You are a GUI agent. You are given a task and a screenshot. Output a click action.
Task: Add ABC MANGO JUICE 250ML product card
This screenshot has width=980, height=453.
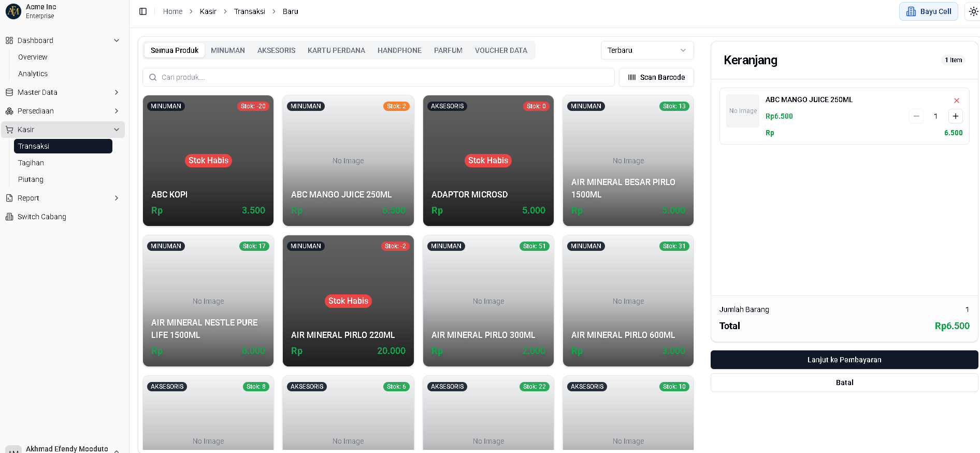coord(348,161)
